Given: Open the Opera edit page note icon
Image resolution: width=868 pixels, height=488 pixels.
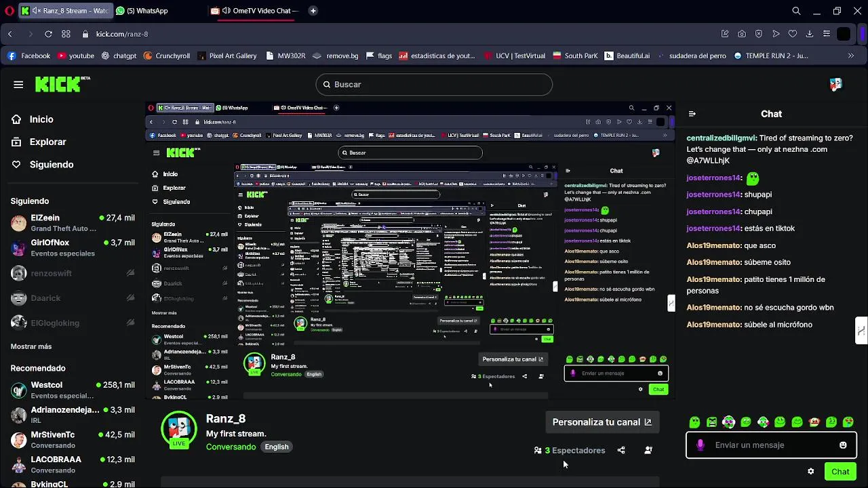Looking at the screenshot, I should 725,34.
